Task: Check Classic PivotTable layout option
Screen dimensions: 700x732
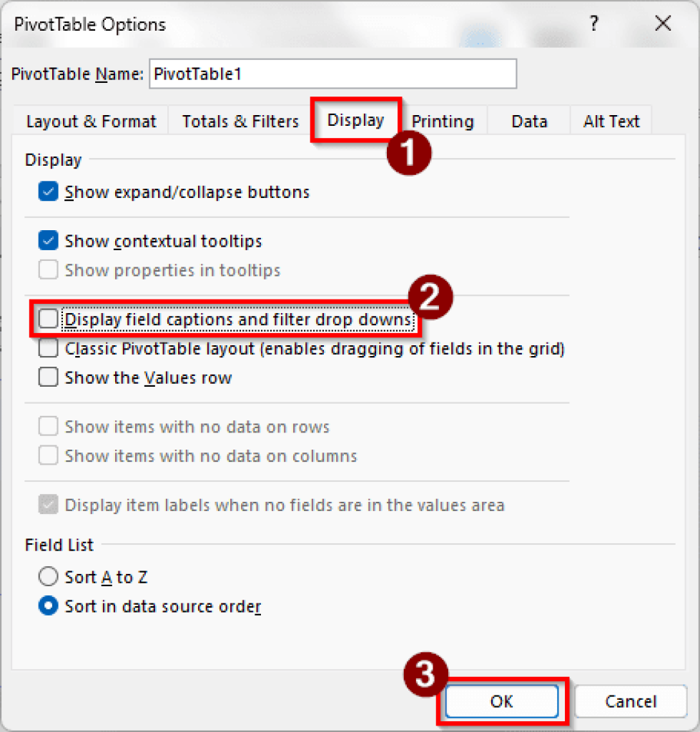Action: point(47,349)
